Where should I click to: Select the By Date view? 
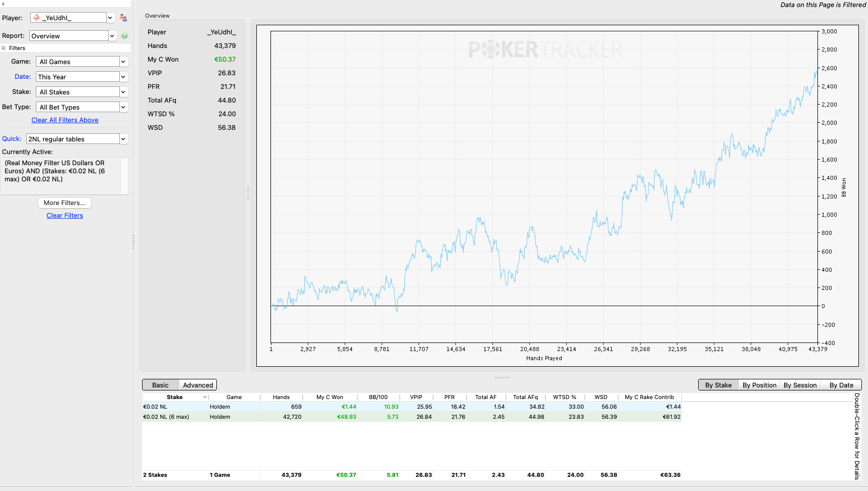coord(841,385)
